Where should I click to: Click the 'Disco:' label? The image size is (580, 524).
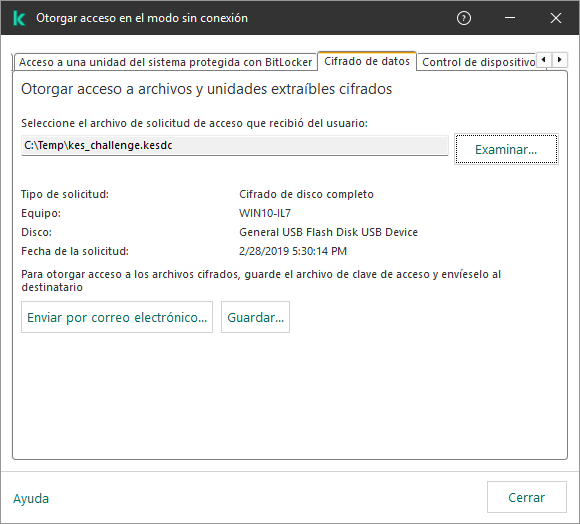[x=36, y=232]
